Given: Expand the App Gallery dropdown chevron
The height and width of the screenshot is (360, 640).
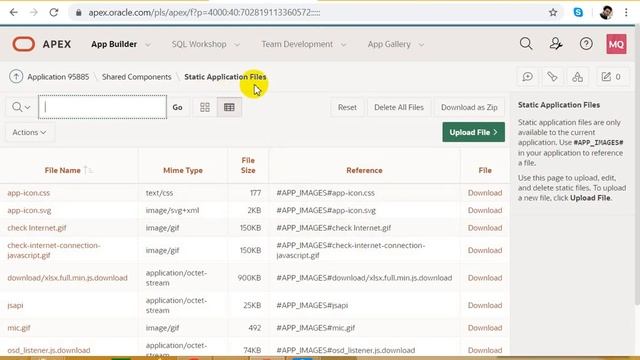Looking at the screenshot, I should tap(422, 44).
